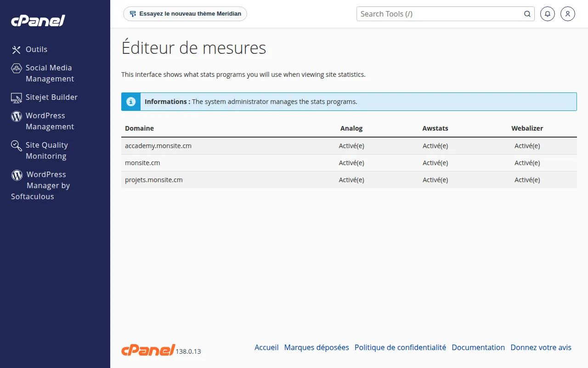Click WordPress Manager by Softaculous icon
This screenshot has height=368, width=588.
click(x=17, y=175)
